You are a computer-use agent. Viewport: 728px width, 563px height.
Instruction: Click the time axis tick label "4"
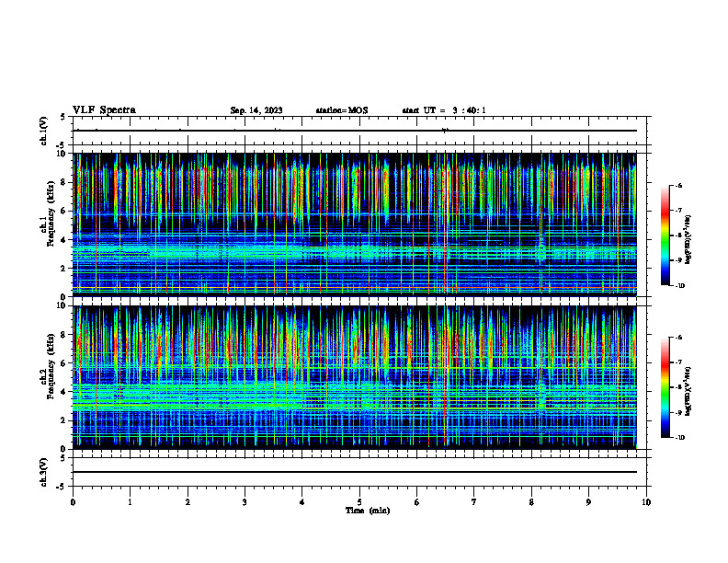(301, 502)
